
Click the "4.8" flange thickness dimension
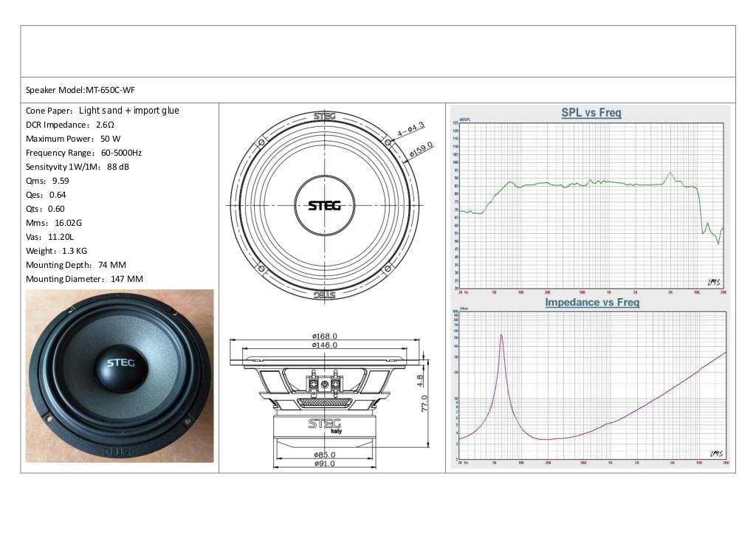(419, 381)
